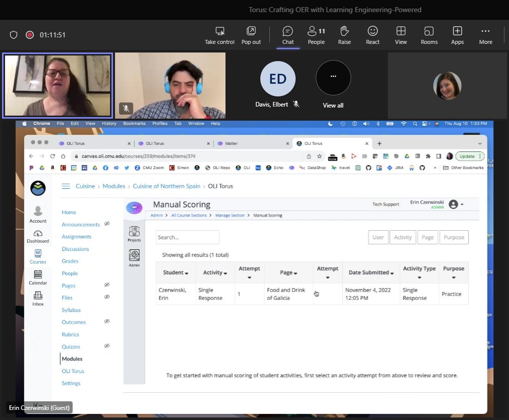Image resolution: width=509 pixels, height=420 pixels.
Task: Toggle the course navigation hamburger menu
Action: (x=66, y=186)
